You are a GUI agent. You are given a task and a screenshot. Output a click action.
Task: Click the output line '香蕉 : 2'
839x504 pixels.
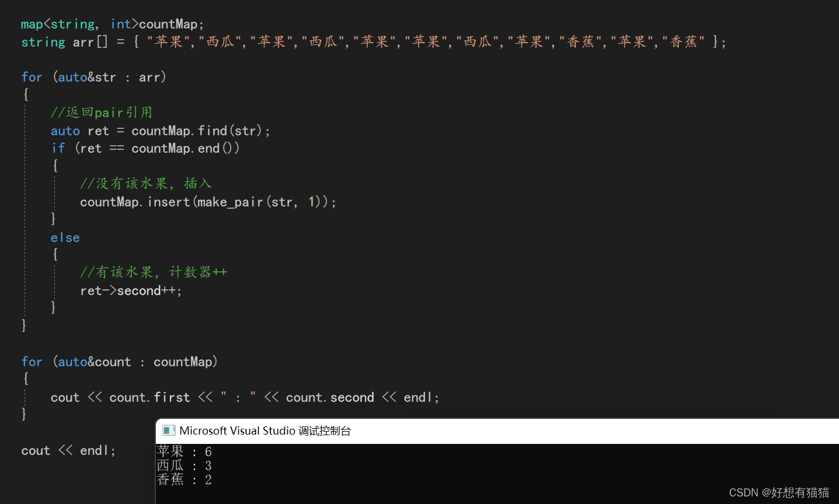[184, 480]
